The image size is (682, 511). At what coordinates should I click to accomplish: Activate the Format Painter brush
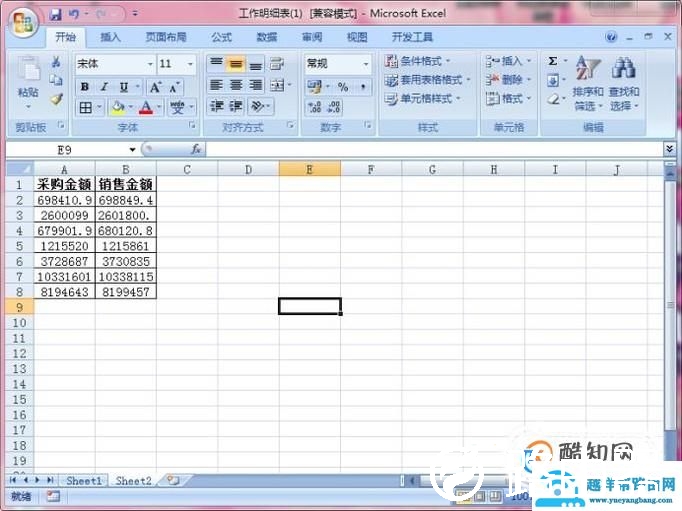tap(56, 99)
